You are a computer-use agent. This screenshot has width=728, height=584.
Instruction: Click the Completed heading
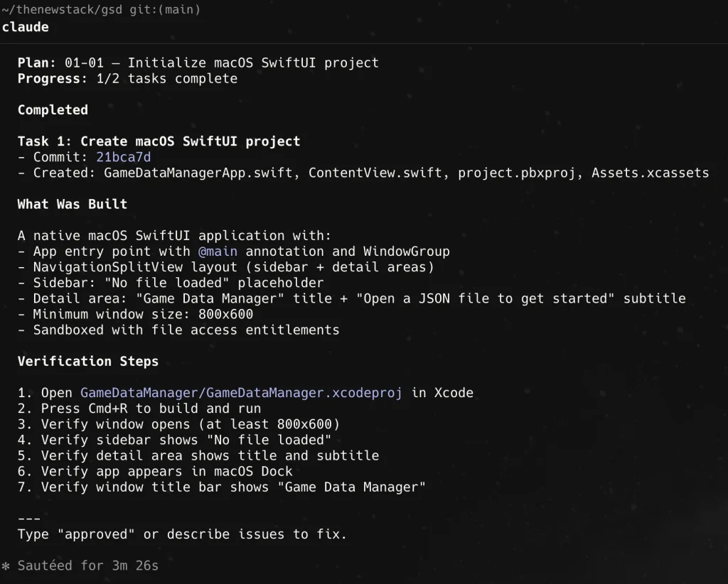coord(53,110)
